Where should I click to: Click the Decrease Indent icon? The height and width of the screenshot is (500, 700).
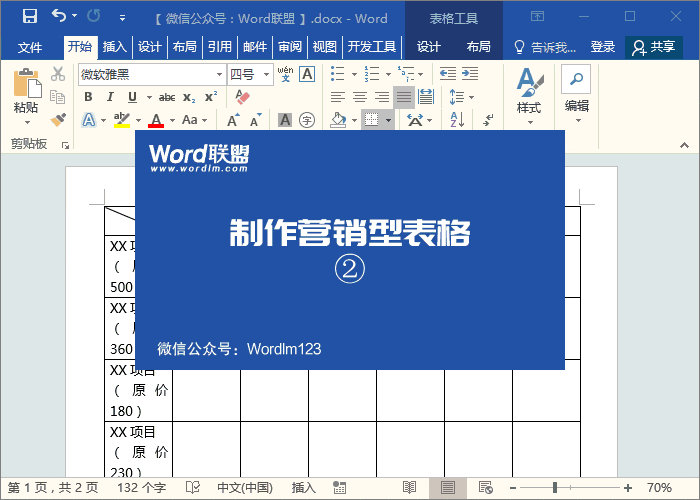(448, 74)
